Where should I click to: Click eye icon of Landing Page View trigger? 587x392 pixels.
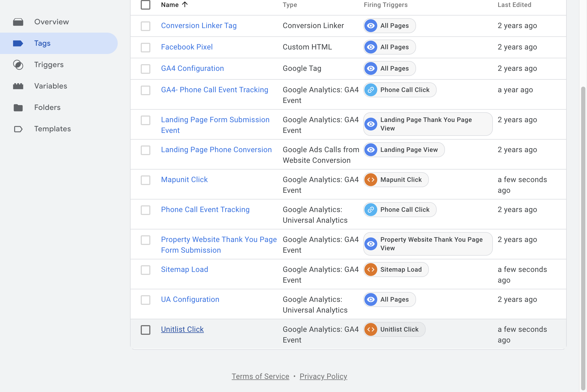[371, 150]
